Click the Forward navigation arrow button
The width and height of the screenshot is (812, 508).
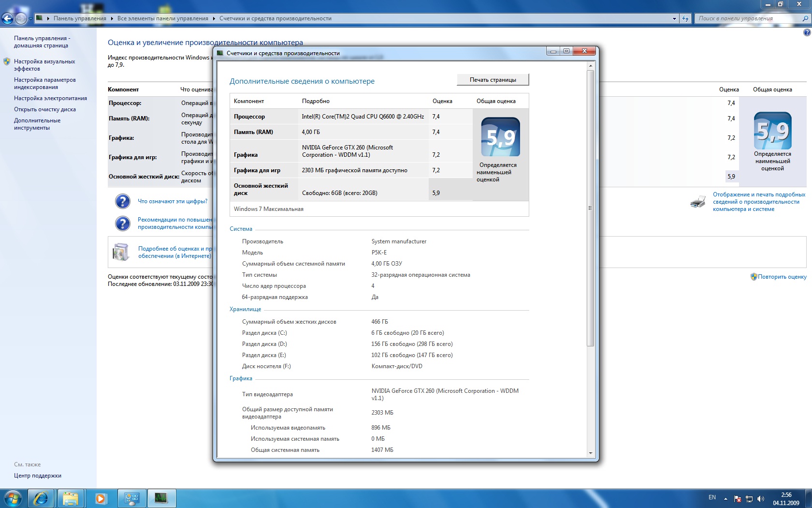pos(21,18)
